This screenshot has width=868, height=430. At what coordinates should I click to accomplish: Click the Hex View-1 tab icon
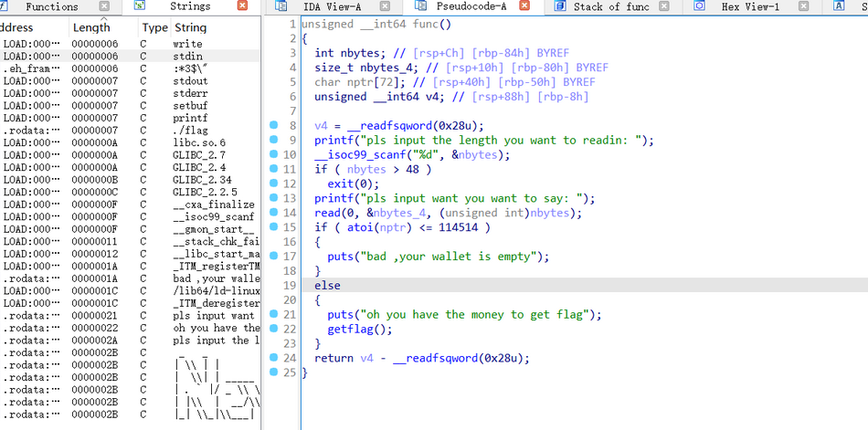click(700, 6)
